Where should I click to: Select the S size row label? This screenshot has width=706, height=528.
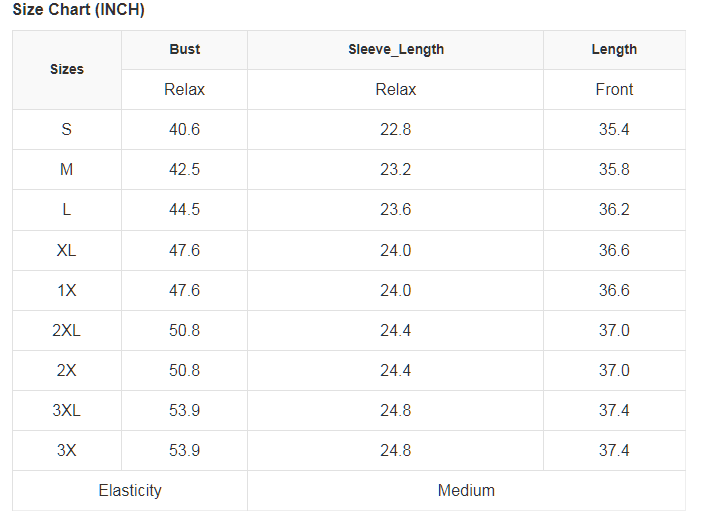click(67, 129)
